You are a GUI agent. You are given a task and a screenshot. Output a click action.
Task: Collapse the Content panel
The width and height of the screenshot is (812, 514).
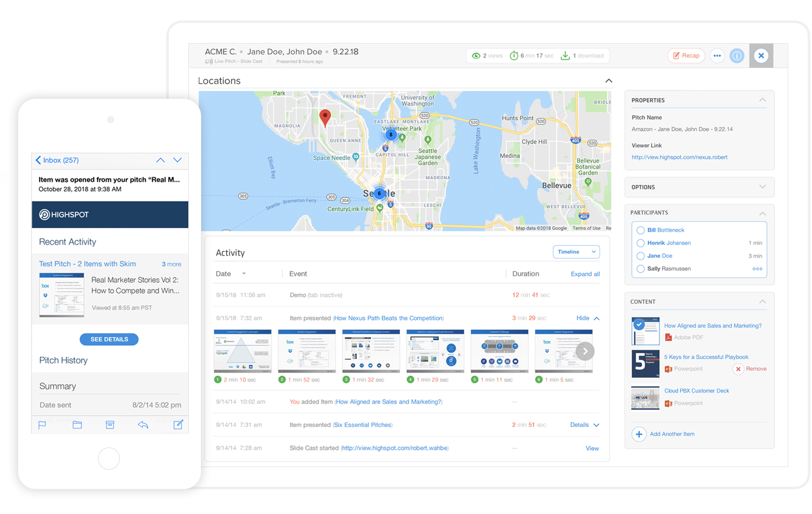pyautogui.click(x=762, y=302)
